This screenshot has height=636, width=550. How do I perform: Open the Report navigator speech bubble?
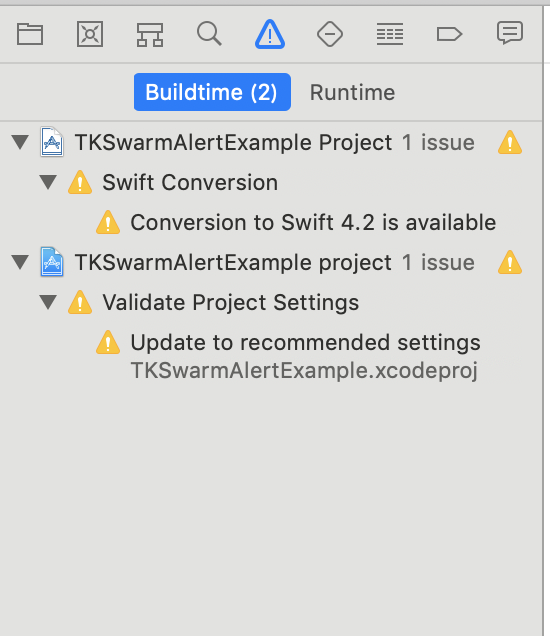[510, 33]
